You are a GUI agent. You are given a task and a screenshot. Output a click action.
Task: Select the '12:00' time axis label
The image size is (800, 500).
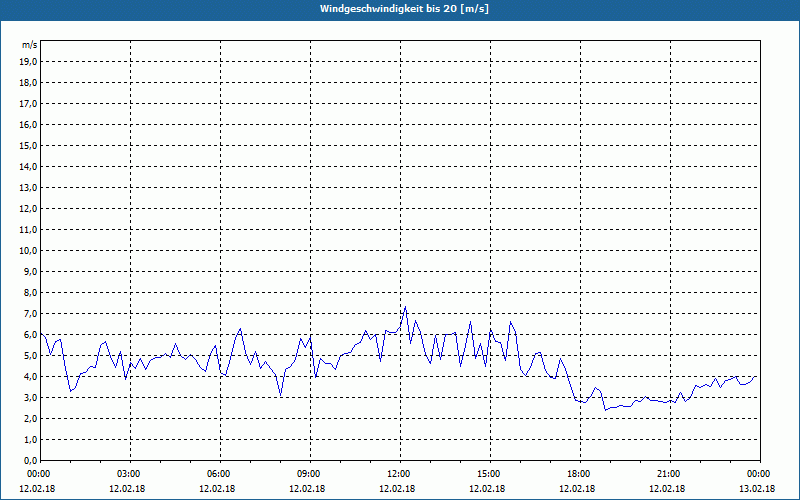click(401, 474)
